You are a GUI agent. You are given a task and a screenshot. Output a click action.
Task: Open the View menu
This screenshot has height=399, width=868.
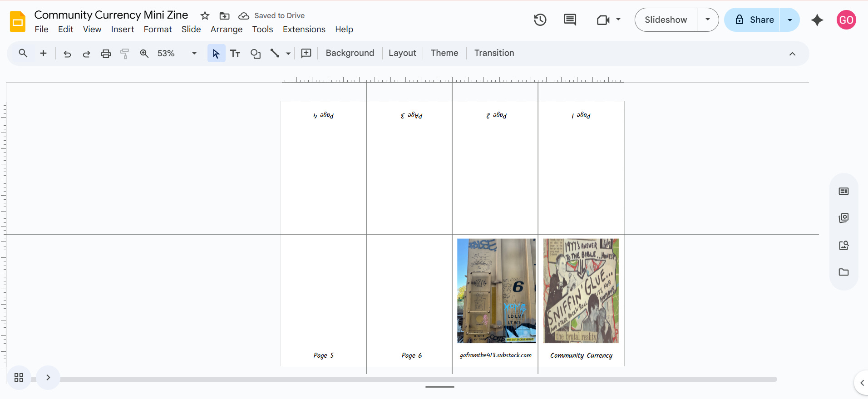tap(92, 30)
